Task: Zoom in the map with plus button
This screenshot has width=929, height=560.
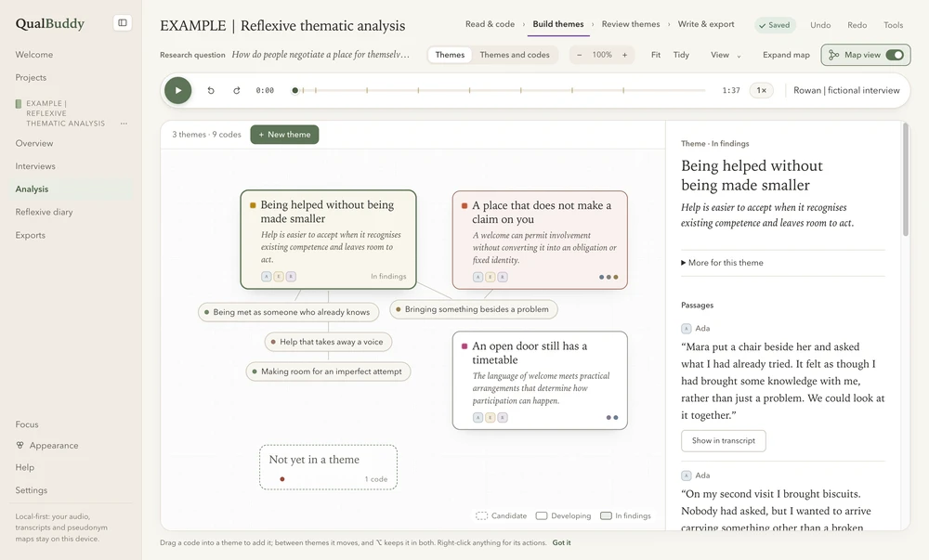Action: (x=624, y=55)
